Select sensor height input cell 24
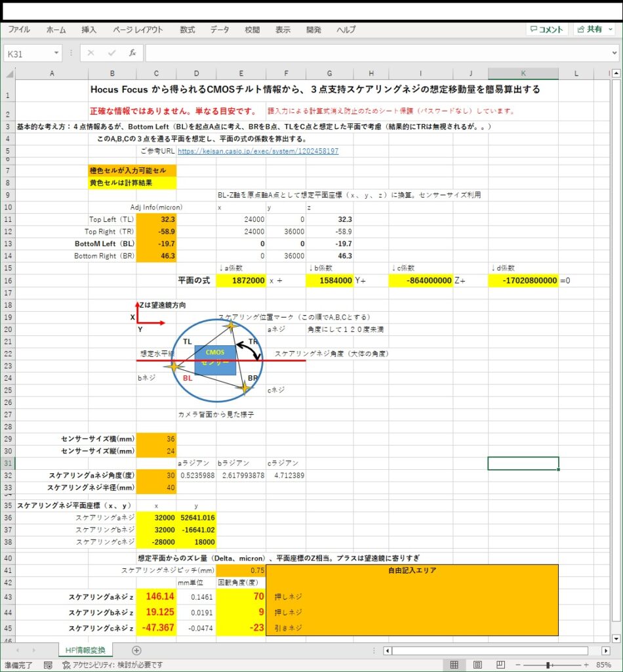This screenshot has width=623, height=672. [156, 451]
